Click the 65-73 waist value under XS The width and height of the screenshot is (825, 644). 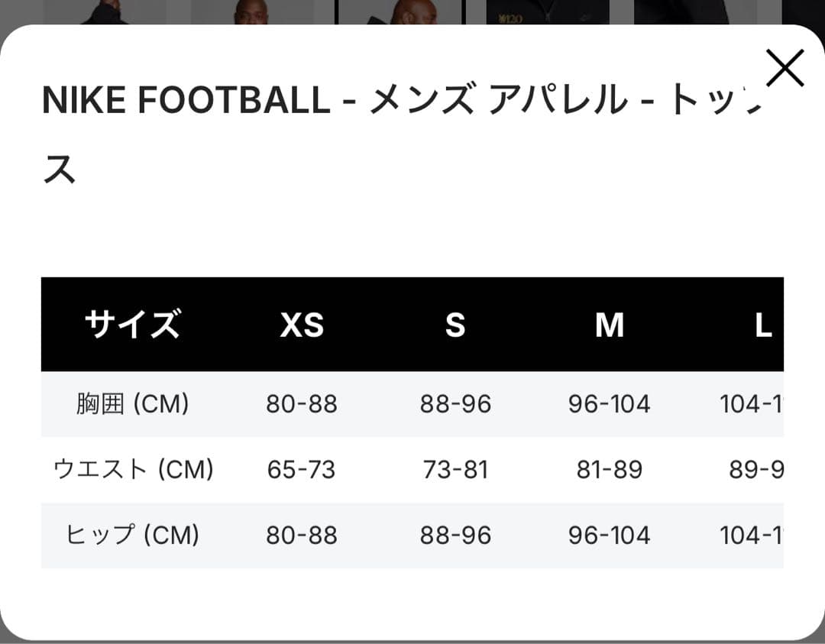tap(302, 469)
